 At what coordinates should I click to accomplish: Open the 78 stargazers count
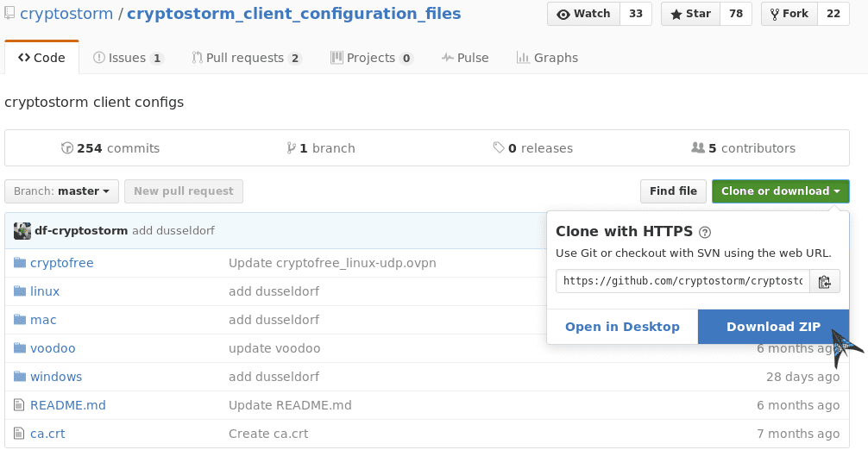tap(736, 14)
